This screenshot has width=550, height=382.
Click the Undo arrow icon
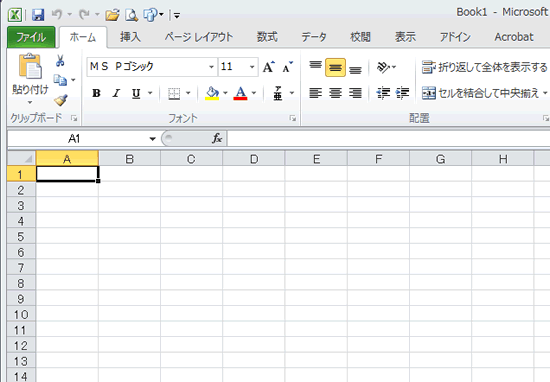coord(57,15)
